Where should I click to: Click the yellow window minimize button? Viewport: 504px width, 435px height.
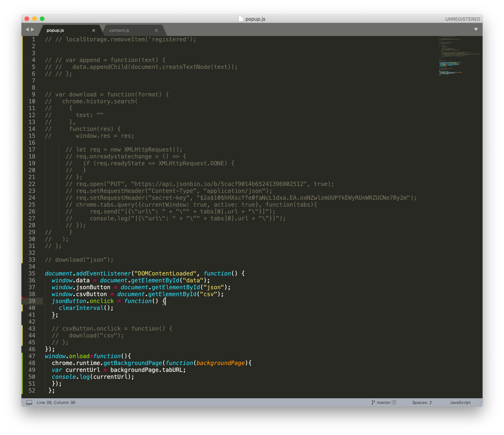click(34, 19)
